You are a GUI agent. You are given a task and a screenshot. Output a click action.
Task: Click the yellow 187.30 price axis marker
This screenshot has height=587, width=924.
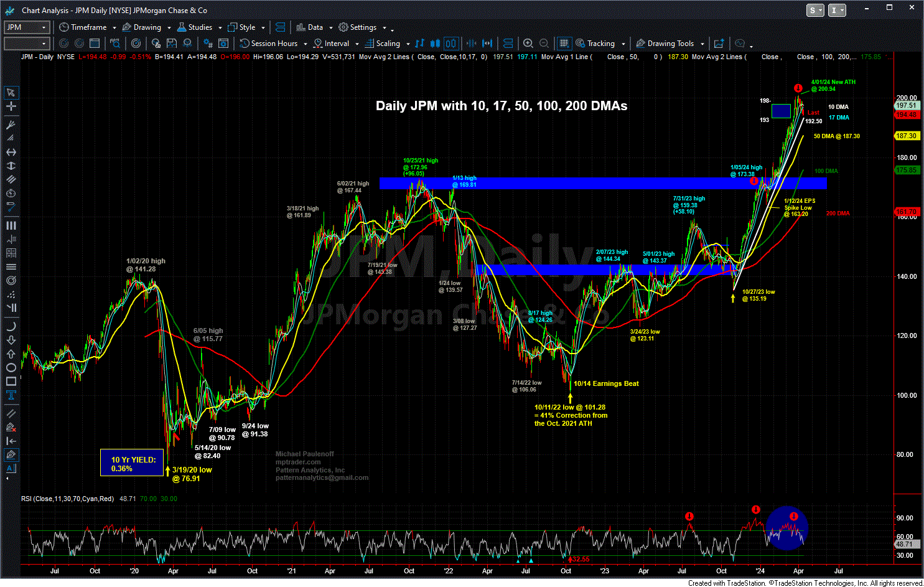click(907, 136)
